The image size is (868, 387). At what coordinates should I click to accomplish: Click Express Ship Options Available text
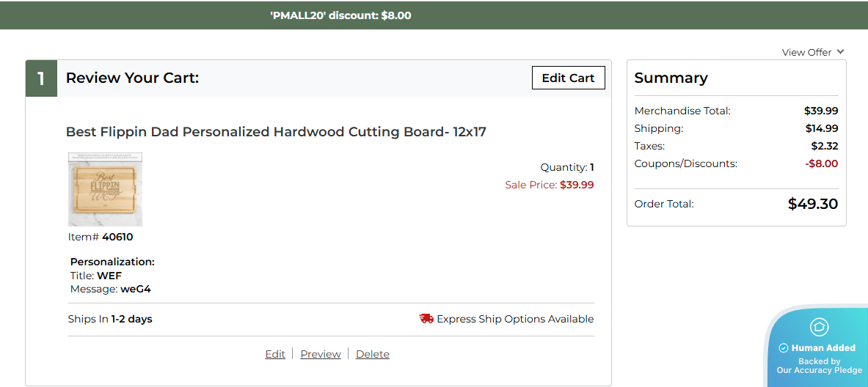515,319
